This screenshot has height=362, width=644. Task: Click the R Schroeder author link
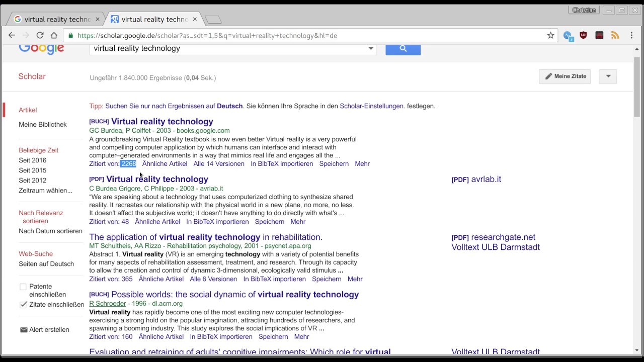[x=108, y=304]
